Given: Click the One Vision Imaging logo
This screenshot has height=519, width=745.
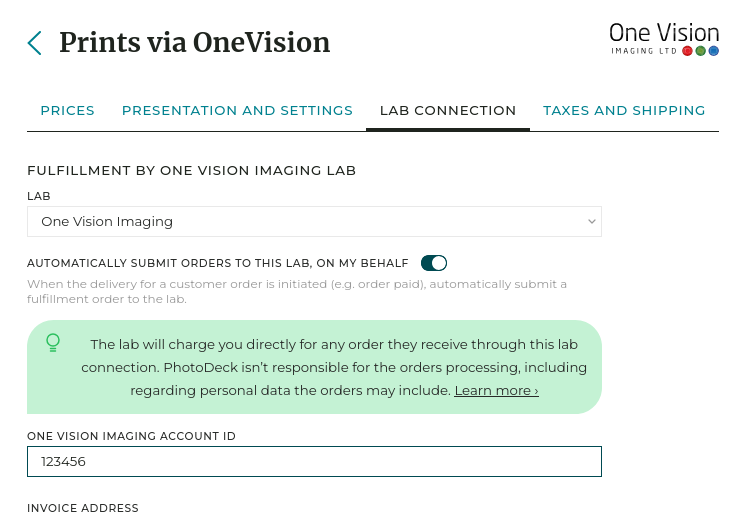Looking at the screenshot, I should click(664, 38).
